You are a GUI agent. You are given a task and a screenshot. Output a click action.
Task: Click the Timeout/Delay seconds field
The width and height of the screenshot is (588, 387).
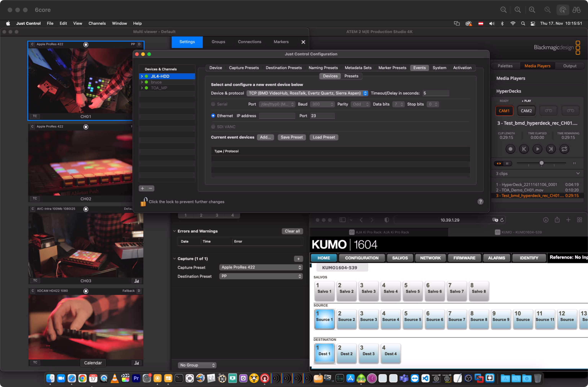point(436,93)
